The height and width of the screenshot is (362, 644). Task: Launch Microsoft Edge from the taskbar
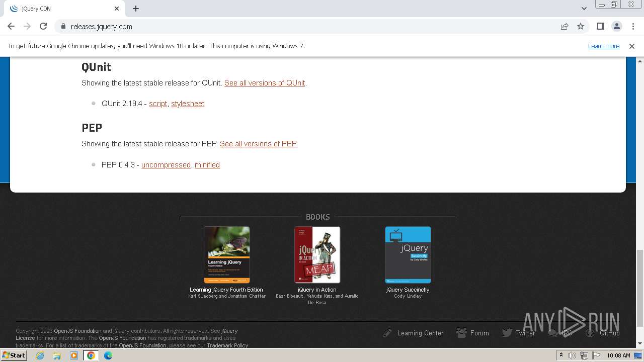108,355
